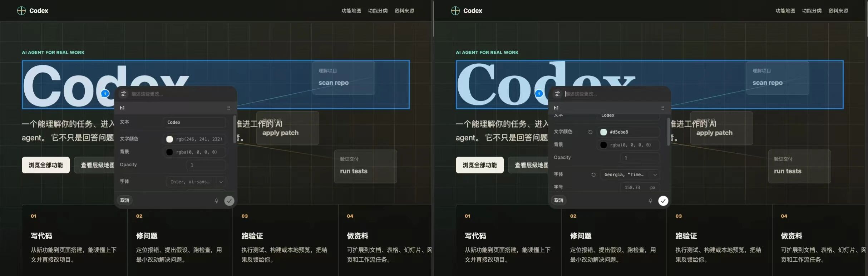Open 功能分类 in right view navigation
Viewport: 868px width, 276px height.
pos(812,11)
